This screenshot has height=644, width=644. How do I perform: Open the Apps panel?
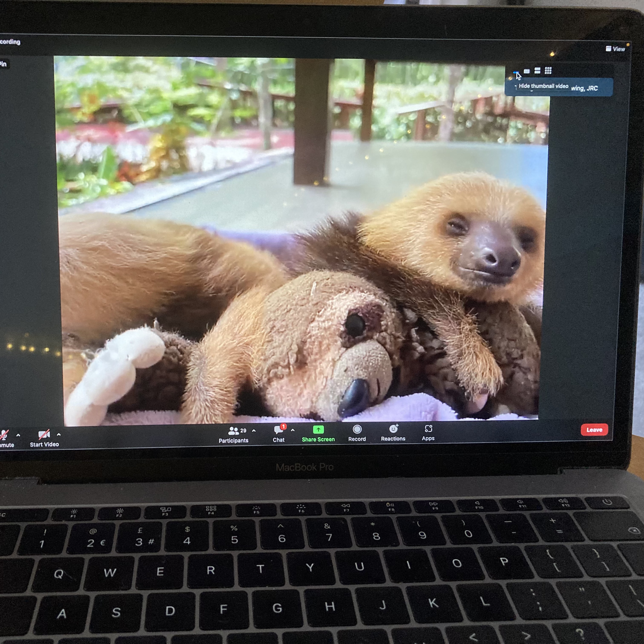click(428, 429)
